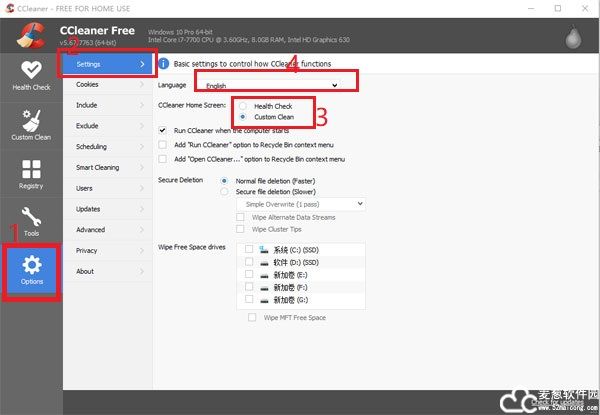Open the Users menu item
The height and width of the screenshot is (415, 600).
(108, 188)
